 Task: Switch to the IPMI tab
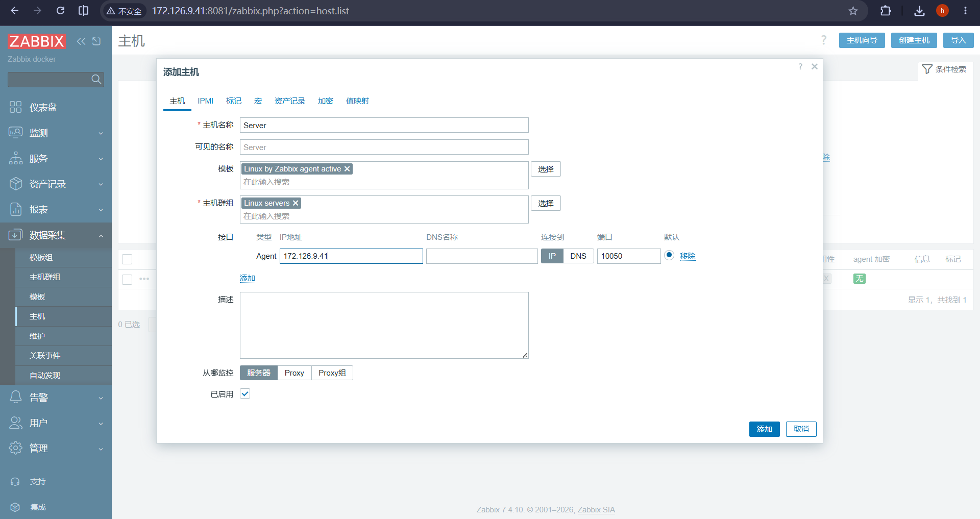click(x=206, y=101)
